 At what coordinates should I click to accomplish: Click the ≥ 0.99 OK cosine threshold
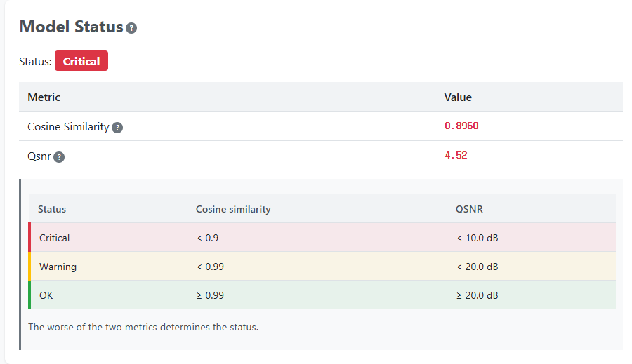click(210, 295)
